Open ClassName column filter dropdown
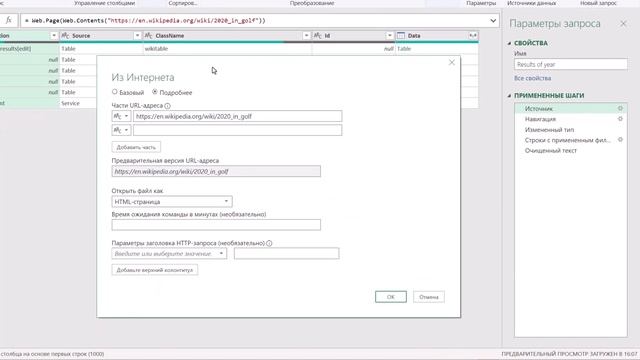 click(306, 36)
